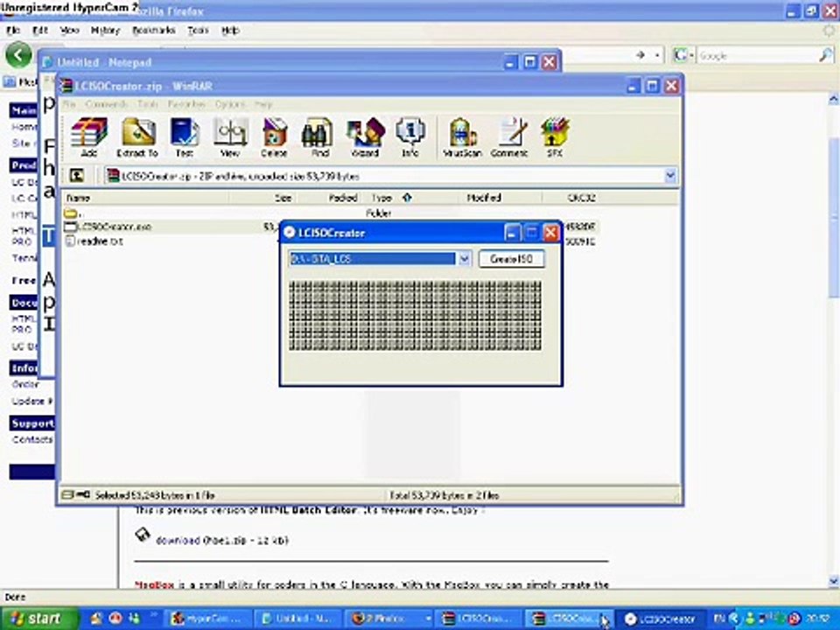
Task: Select readme.txt in the archive list
Action: pyautogui.click(x=100, y=241)
